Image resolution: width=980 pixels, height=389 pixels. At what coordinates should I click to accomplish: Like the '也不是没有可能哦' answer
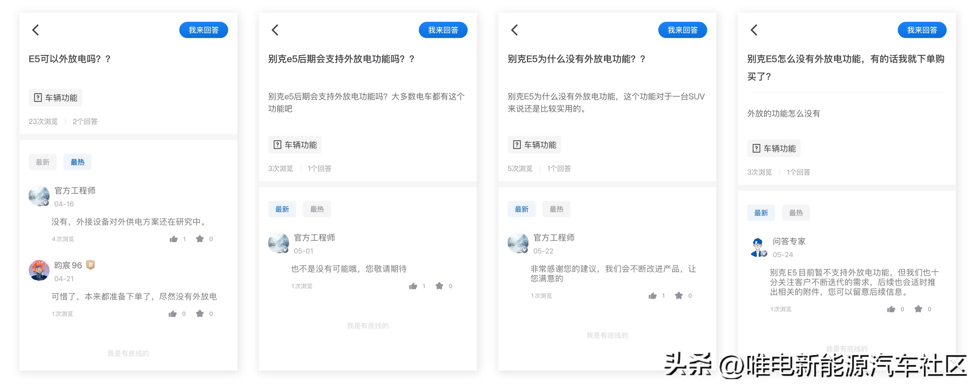click(413, 286)
